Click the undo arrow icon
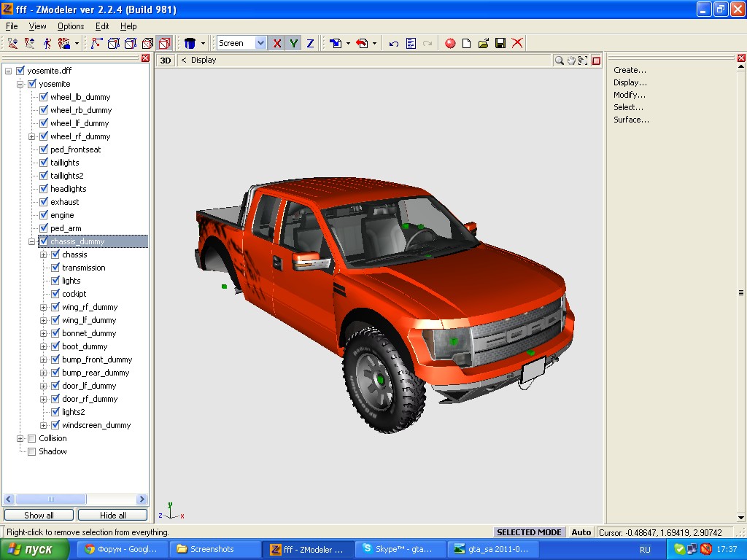The image size is (747, 560). (x=393, y=43)
